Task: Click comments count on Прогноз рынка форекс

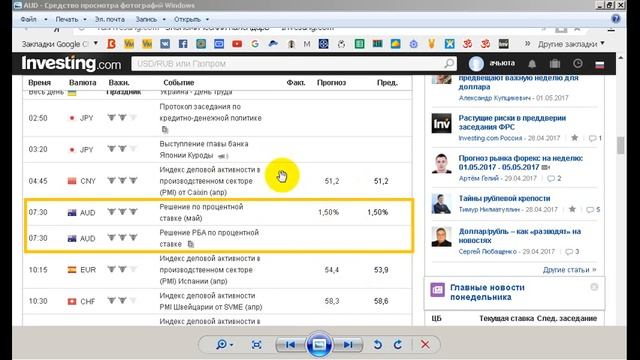Action: (554, 178)
